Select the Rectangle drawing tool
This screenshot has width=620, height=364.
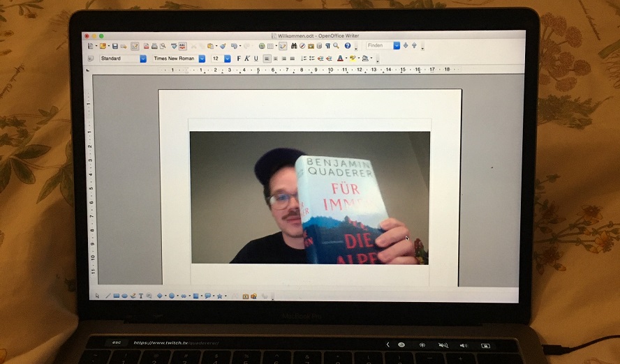(117, 296)
